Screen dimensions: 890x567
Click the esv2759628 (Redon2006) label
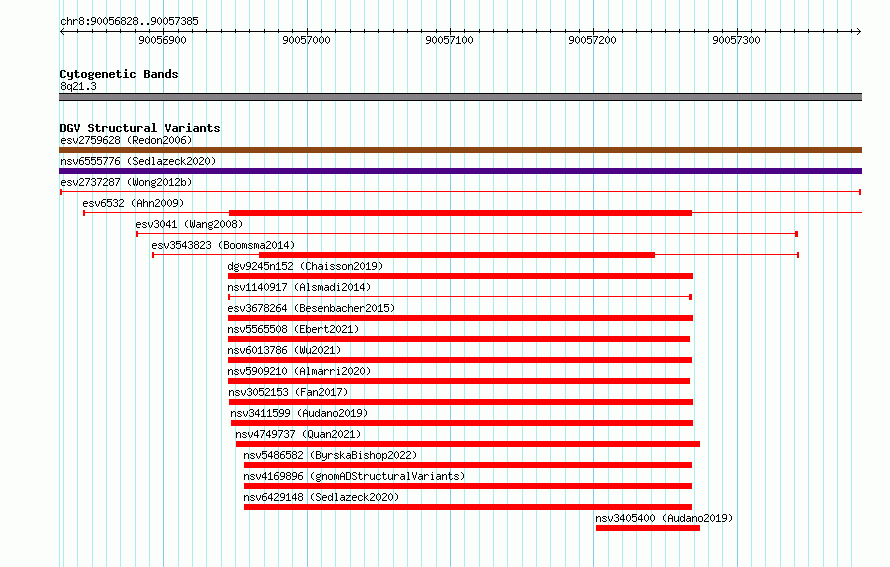click(126, 140)
